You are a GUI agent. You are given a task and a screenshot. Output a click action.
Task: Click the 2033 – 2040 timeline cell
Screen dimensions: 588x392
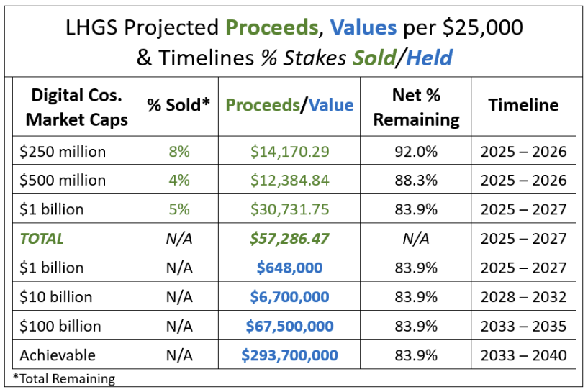pos(523,355)
